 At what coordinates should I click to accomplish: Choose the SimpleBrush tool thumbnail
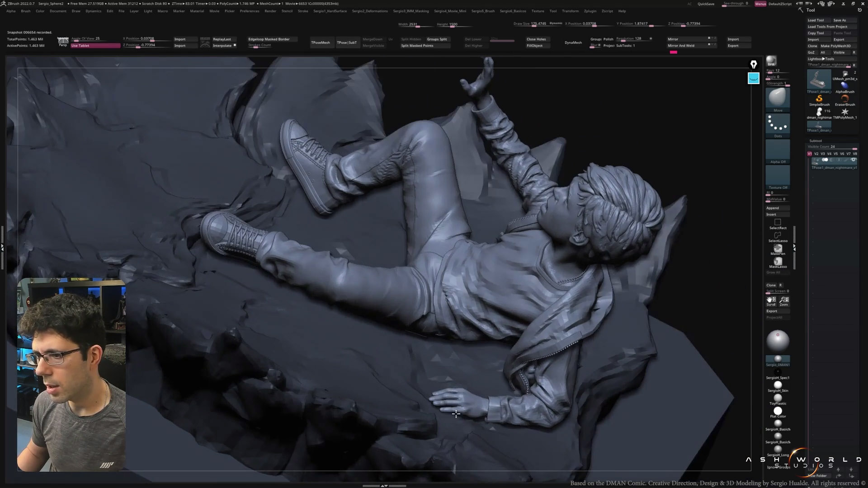coord(819,99)
